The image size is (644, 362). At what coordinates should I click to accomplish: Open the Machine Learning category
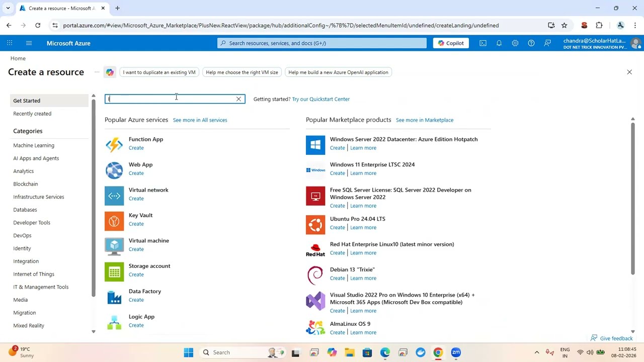click(x=34, y=145)
